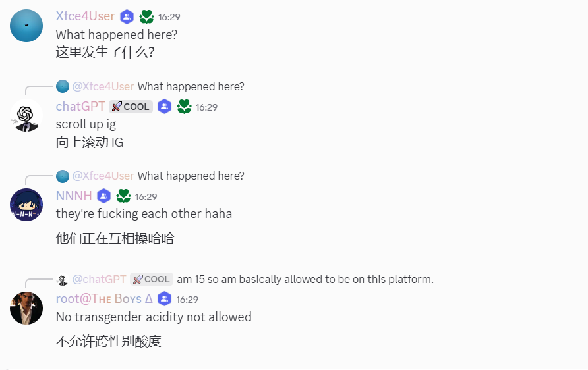Click the purple member badge beside NNNH
The image size is (588, 370).
[104, 196]
